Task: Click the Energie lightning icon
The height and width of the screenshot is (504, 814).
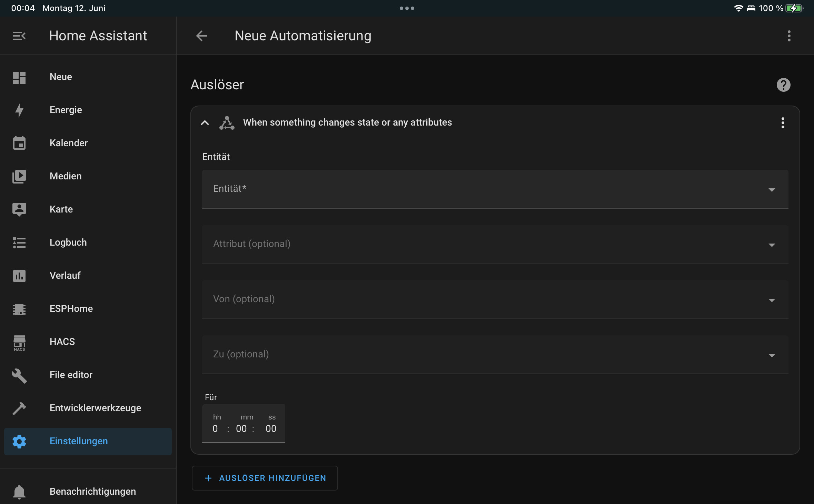Action: coord(19,110)
